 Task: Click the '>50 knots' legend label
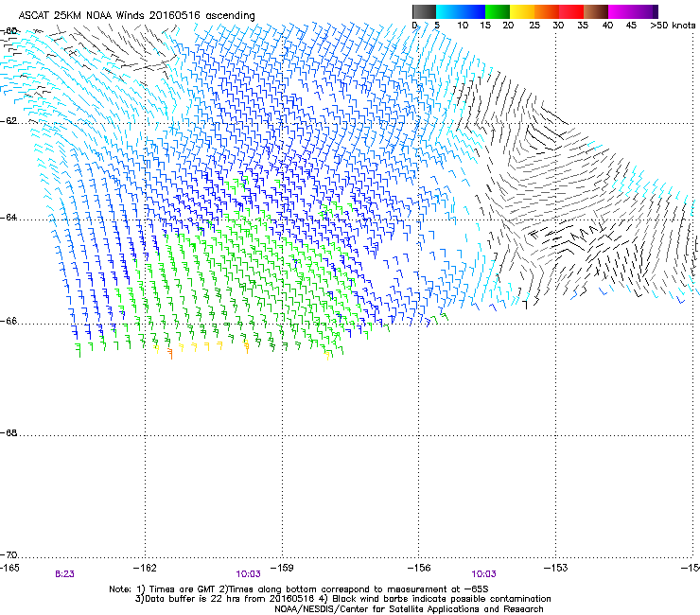pyautogui.click(x=673, y=26)
